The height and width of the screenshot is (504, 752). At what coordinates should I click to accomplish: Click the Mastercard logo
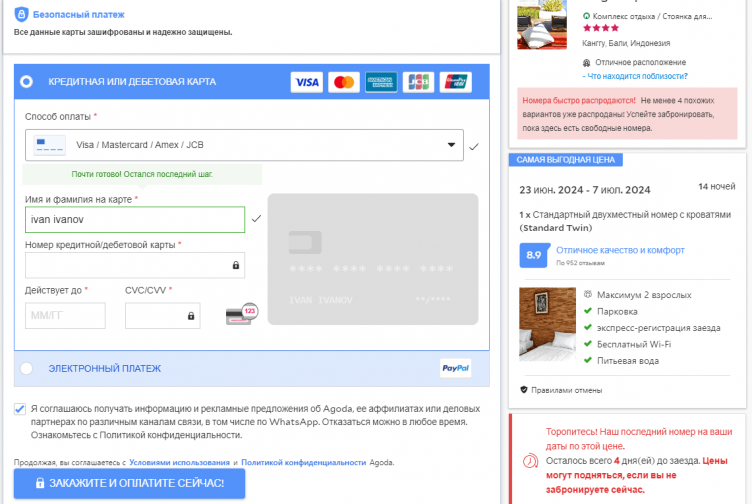coord(344,82)
